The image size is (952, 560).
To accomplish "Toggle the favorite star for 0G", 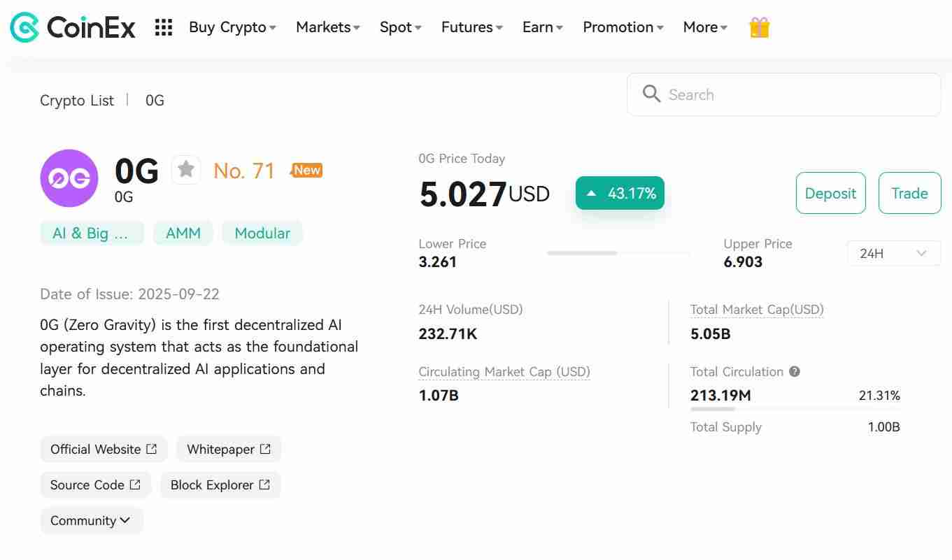I will click(186, 170).
